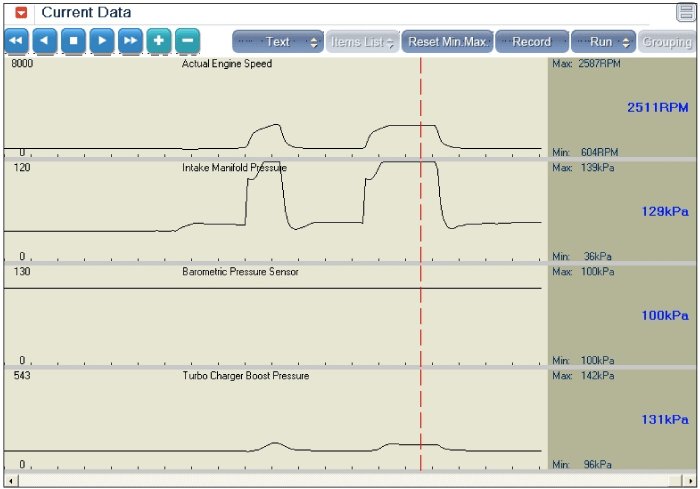Stop data playback with the square button
This screenshot has width=700, height=489.
point(73,41)
